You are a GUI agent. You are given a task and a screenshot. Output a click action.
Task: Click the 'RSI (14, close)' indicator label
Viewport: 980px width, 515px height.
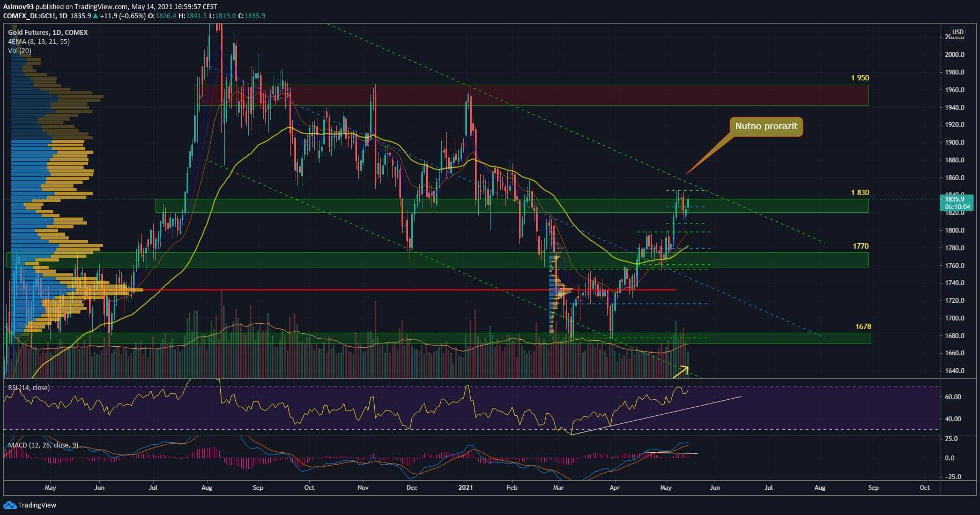pyautogui.click(x=28, y=387)
